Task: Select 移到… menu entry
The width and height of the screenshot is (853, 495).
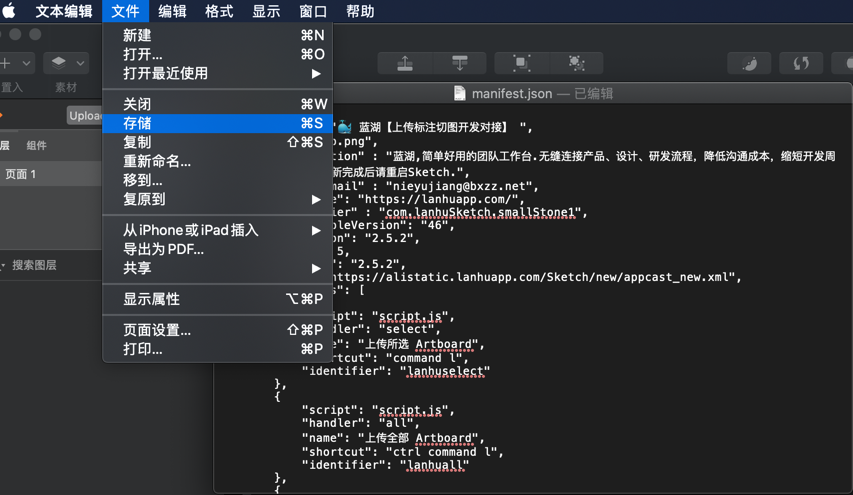Action: (x=217, y=180)
